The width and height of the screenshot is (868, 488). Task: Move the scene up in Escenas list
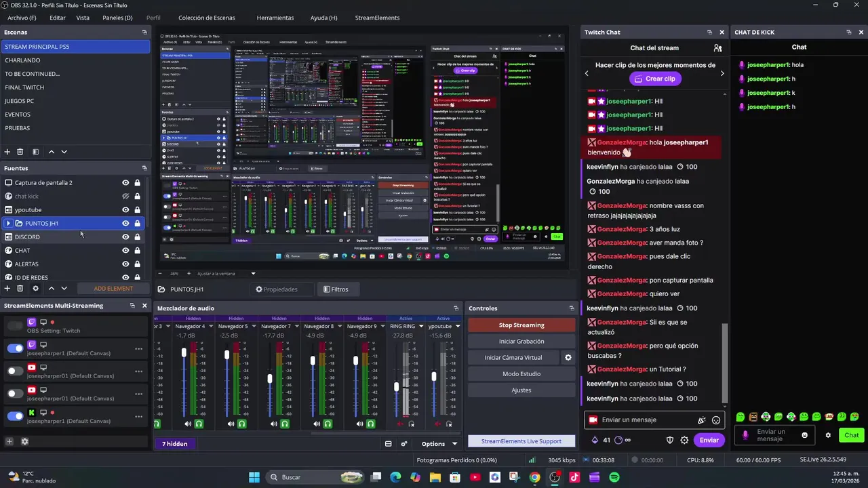[x=51, y=152]
